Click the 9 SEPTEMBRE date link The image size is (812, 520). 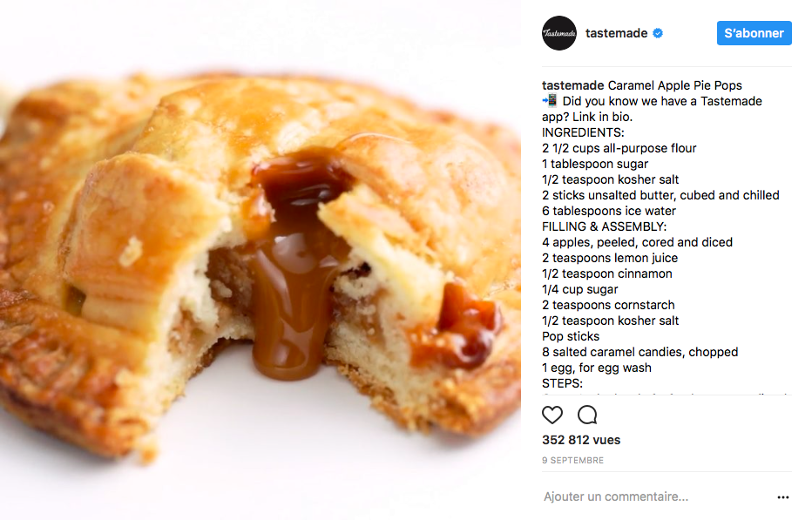(x=572, y=461)
